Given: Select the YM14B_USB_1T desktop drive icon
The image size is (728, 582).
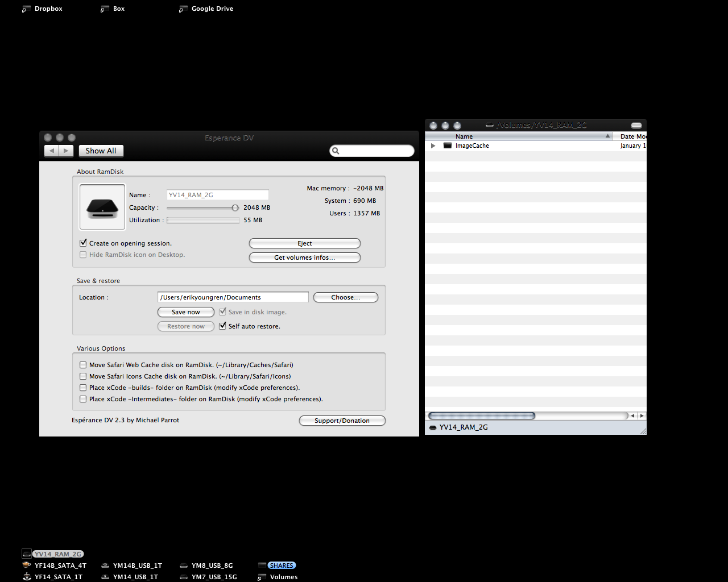Looking at the screenshot, I should click(x=105, y=566).
